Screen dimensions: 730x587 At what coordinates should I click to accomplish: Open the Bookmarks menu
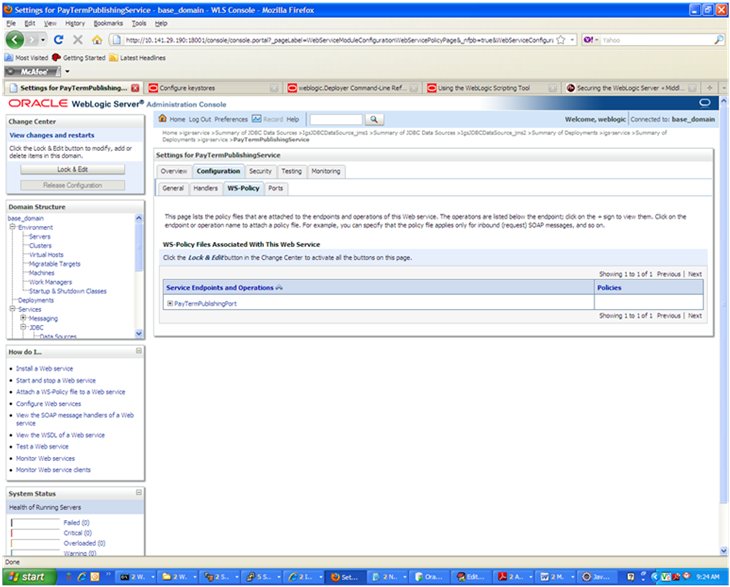click(108, 23)
